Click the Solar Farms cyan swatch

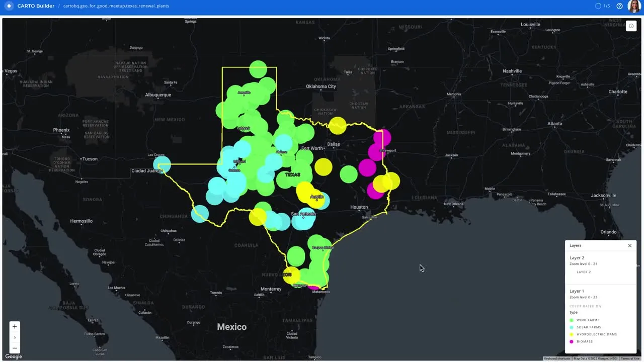[x=572, y=327]
